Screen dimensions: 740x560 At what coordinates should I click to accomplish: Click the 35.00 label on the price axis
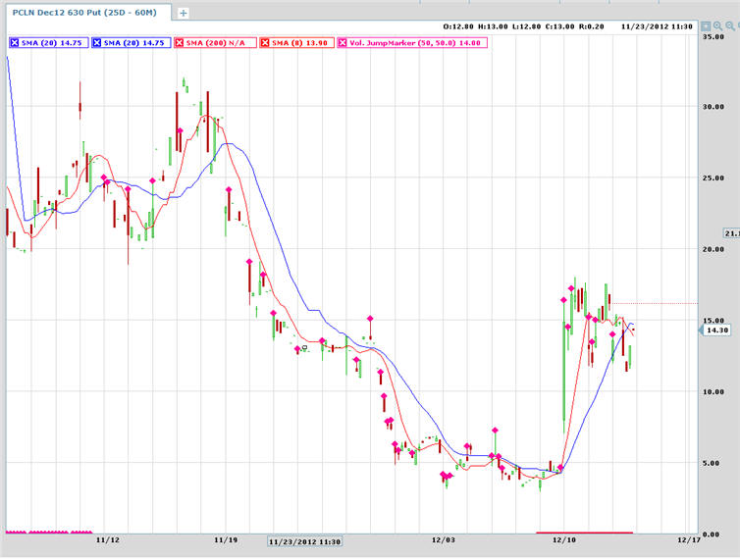[714, 35]
